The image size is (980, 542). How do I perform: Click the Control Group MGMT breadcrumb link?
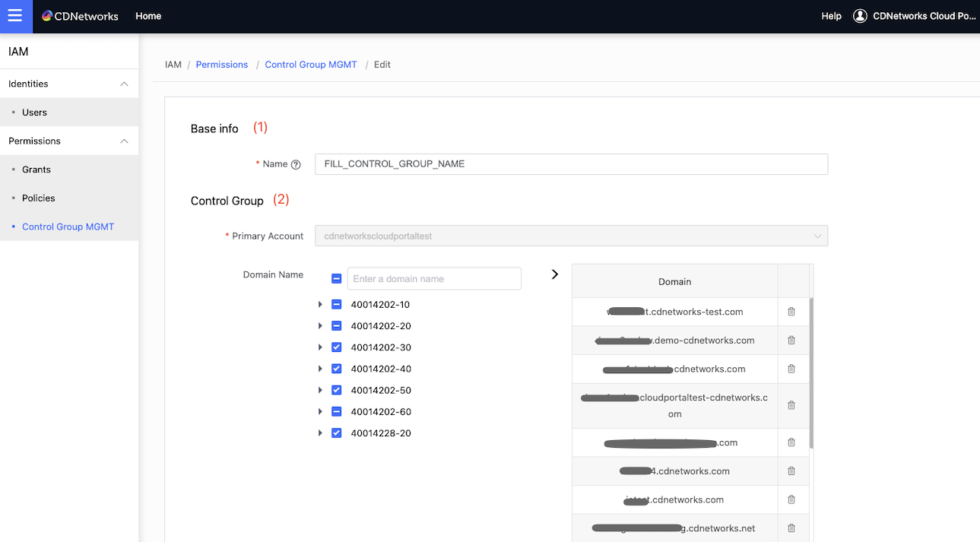click(311, 65)
